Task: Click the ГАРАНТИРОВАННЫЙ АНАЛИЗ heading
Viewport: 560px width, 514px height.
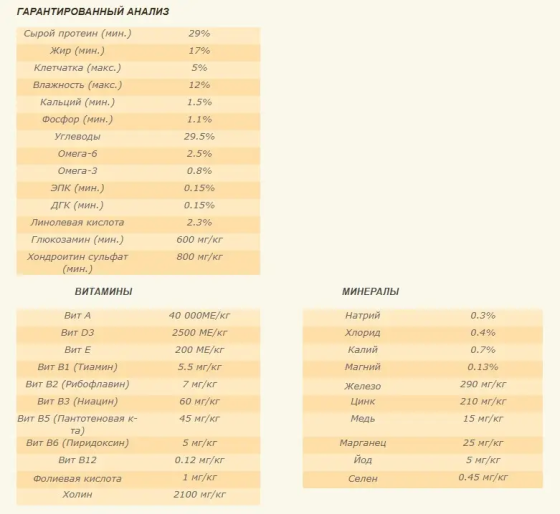Action: 93,11
